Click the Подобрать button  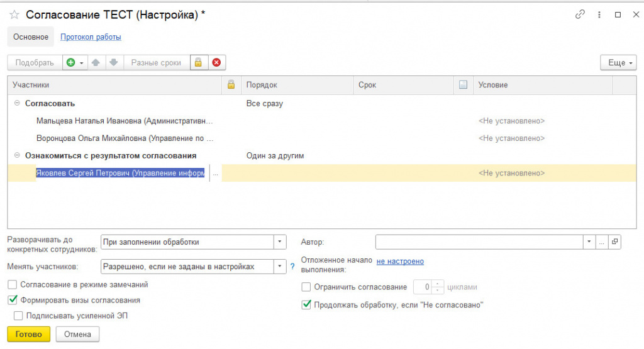[x=35, y=63]
